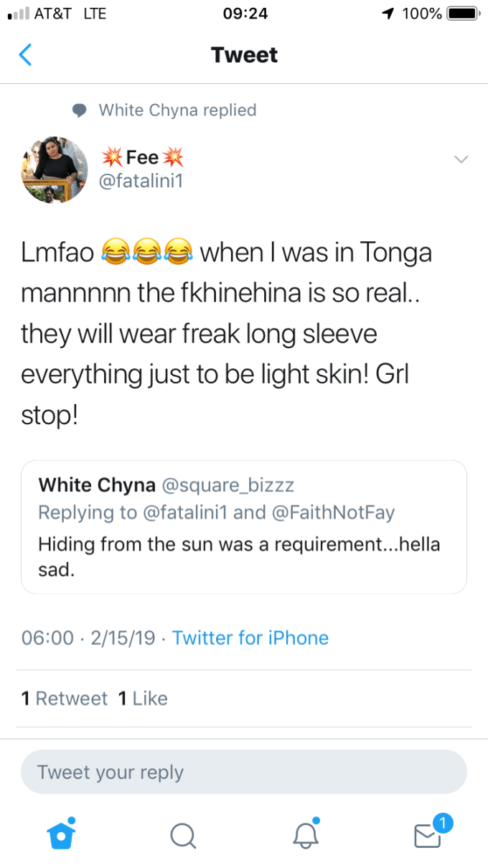488x868 pixels.
Task: Expand the tweet options chevron
Action: [x=461, y=159]
